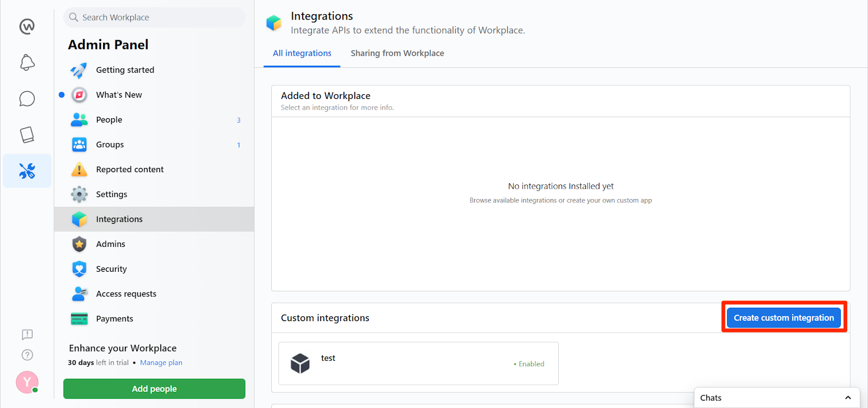The height and width of the screenshot is (408, 868).
Task: Select the All integrations tab
Action: [x=302, y=53]
